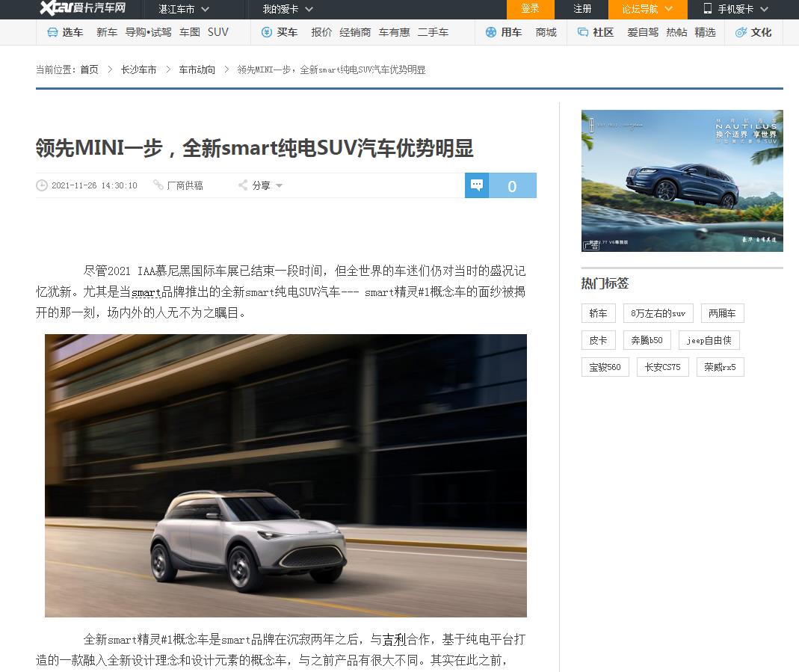Image resolution: width=799 pixels, height=672 pixels.
Task: Click the chat icon beside 社区
Action: click(583, 33)
